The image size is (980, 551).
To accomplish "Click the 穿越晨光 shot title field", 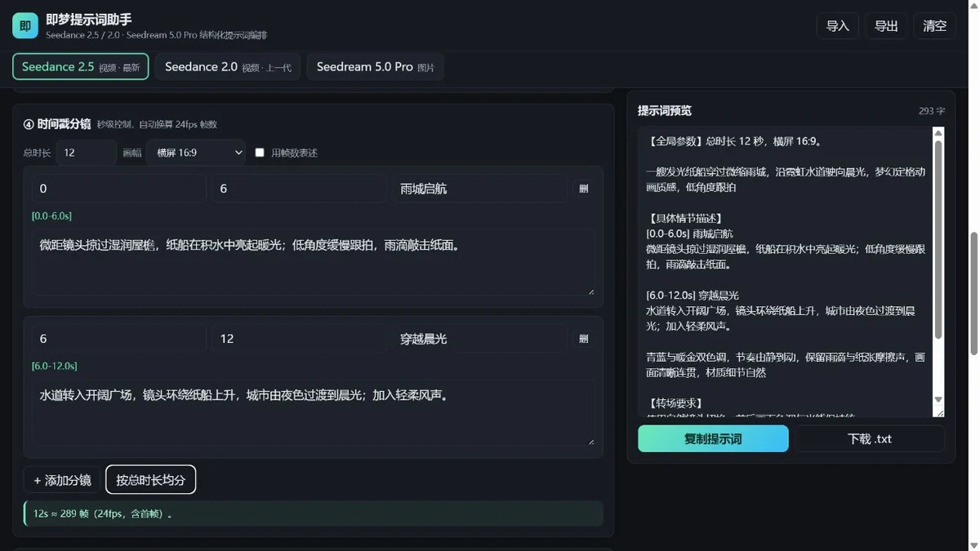I will click(x=479, y=339).
